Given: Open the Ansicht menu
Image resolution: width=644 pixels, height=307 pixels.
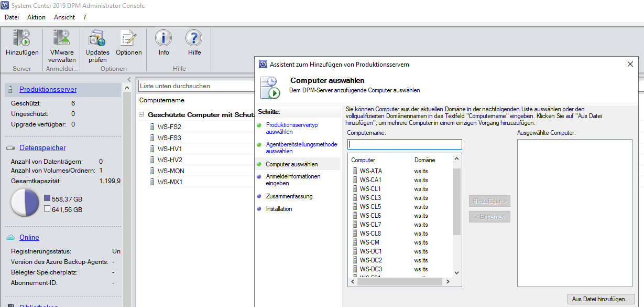Looking at the screenshot, I should [64, 17].
